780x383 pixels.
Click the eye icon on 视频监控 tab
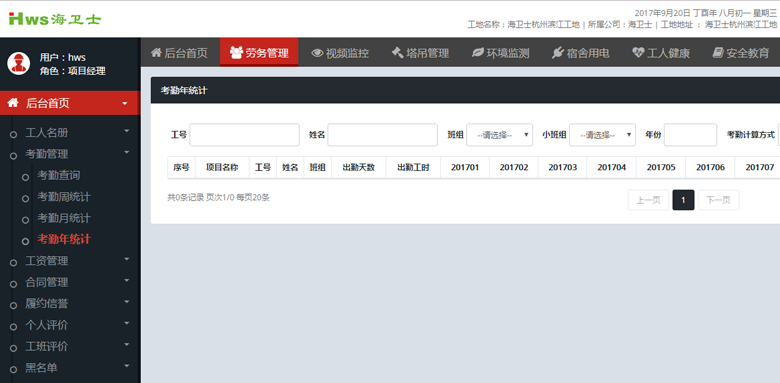pos(317,53)
